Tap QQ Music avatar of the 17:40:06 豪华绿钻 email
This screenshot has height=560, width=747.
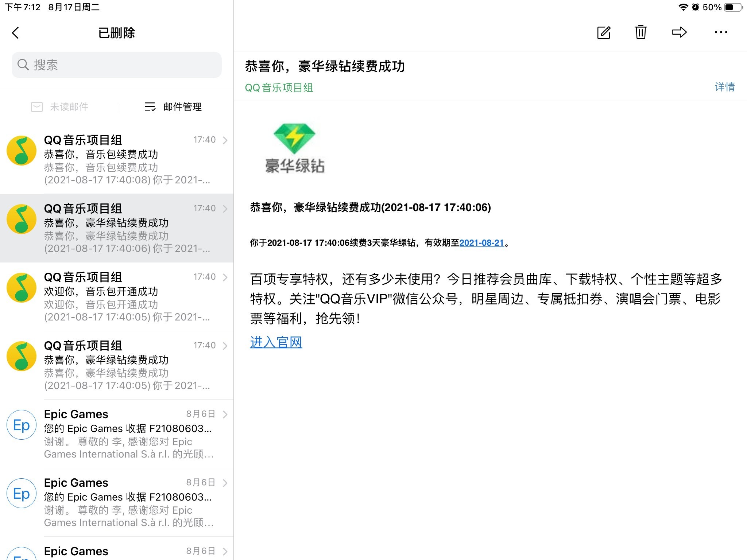click(22, 219)
